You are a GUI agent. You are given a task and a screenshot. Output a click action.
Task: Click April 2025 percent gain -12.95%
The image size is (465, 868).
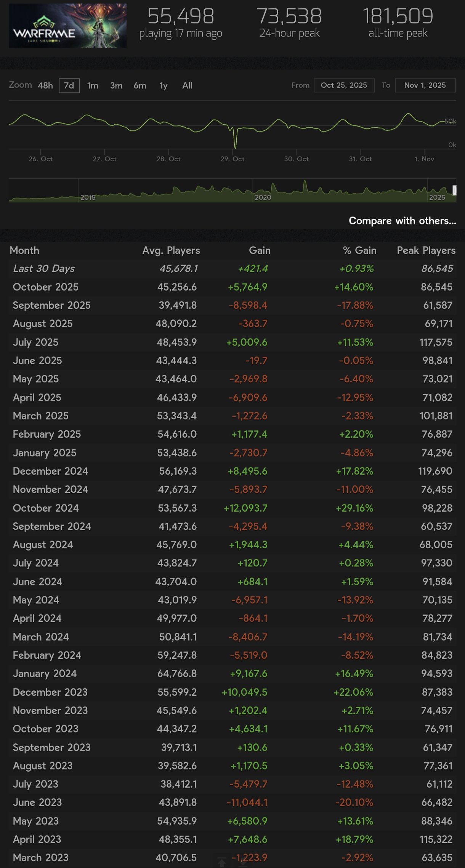[x=355, y=398]
